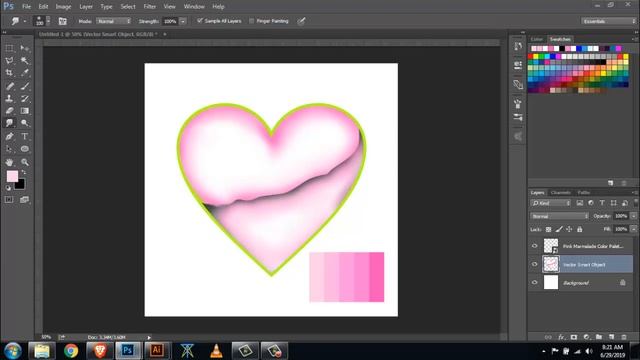The image size is (640, 360).
Task: Select the Healing Brush tool
Action: point(9,86)
